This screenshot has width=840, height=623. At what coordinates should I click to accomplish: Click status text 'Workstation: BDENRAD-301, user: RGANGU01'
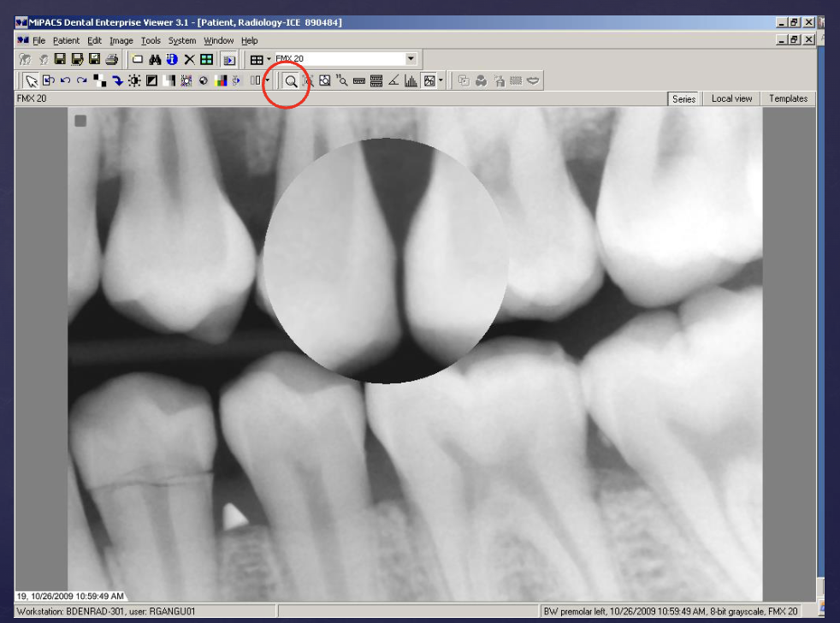click(105, 611)
